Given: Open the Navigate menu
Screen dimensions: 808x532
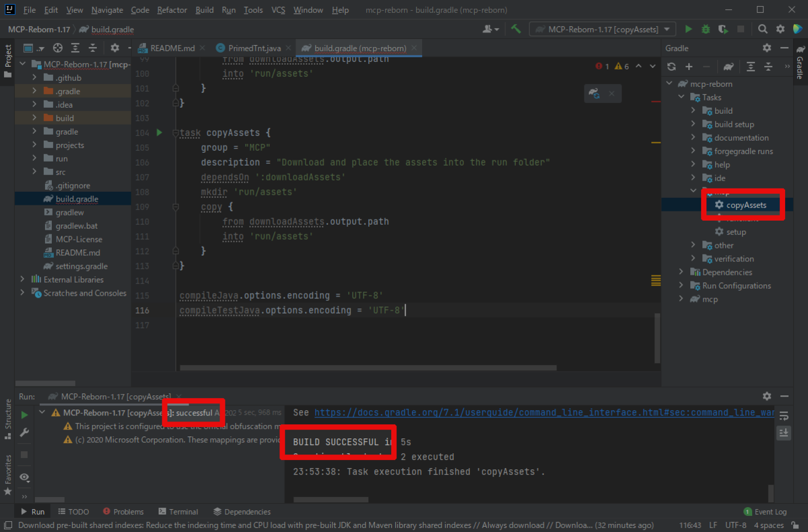Looking at the screenshot, I should 107,10.
